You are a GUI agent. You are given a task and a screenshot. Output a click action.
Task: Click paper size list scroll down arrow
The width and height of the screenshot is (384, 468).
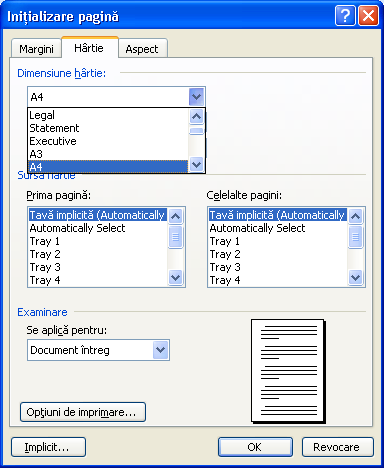pyautogui.click(x=196, y=164)
